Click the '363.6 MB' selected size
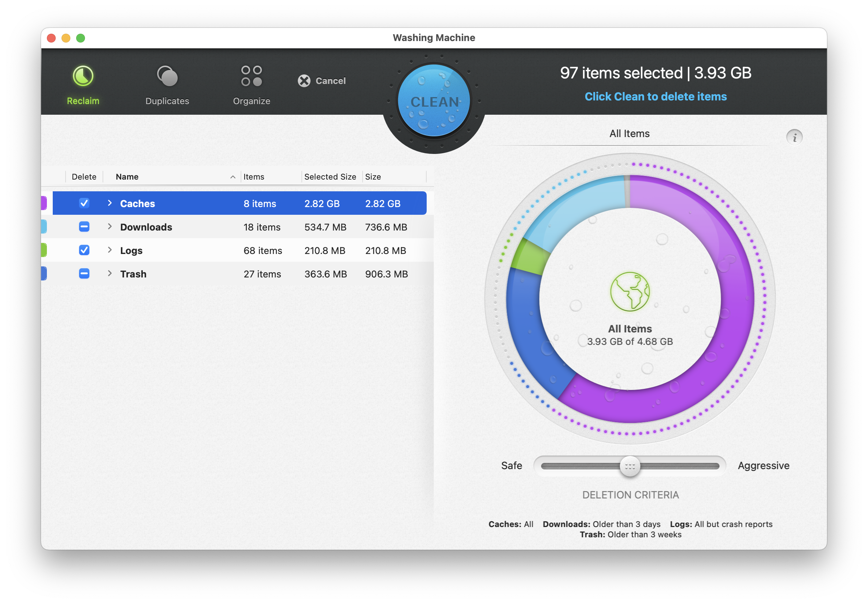The width and height of the screenshot is (868, 604). (326, 274)
